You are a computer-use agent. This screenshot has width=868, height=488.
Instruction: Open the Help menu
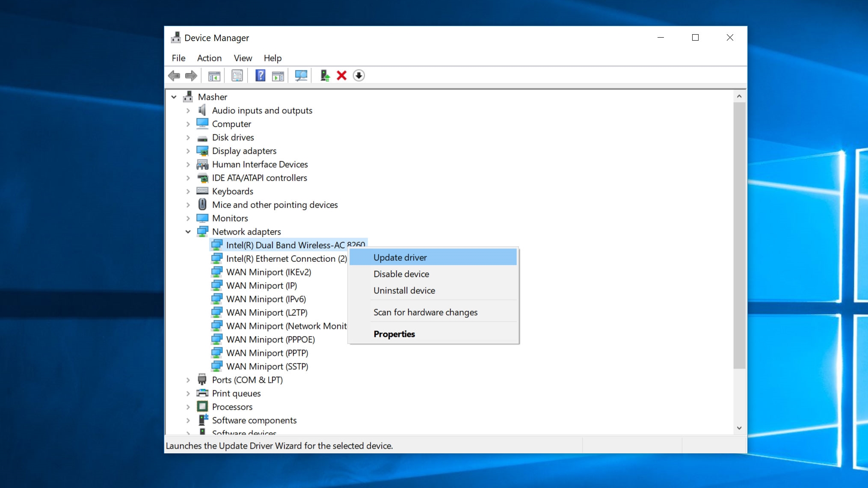273,58
